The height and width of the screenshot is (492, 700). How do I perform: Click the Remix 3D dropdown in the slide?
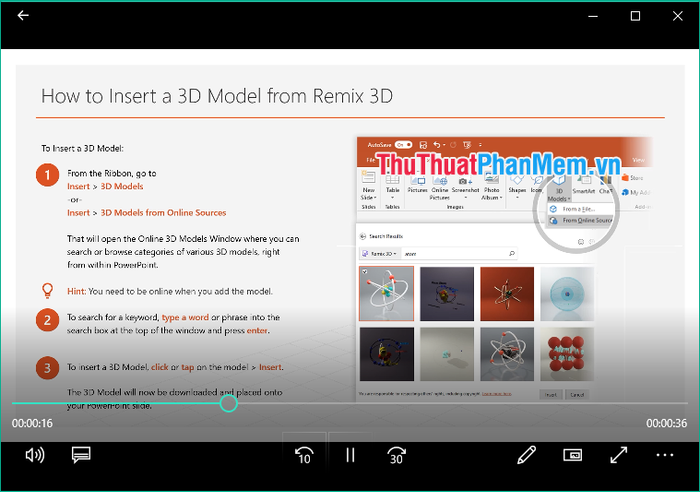pos(379,254)
